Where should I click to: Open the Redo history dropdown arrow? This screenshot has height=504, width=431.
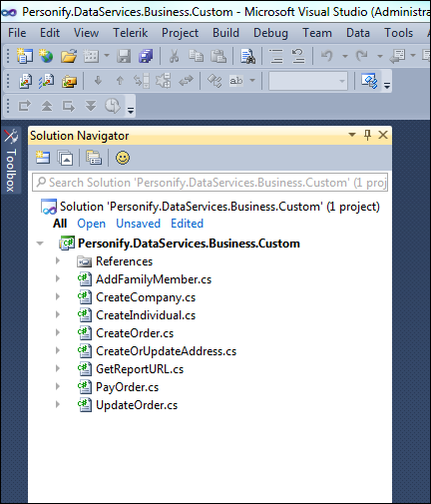[380, 56]
